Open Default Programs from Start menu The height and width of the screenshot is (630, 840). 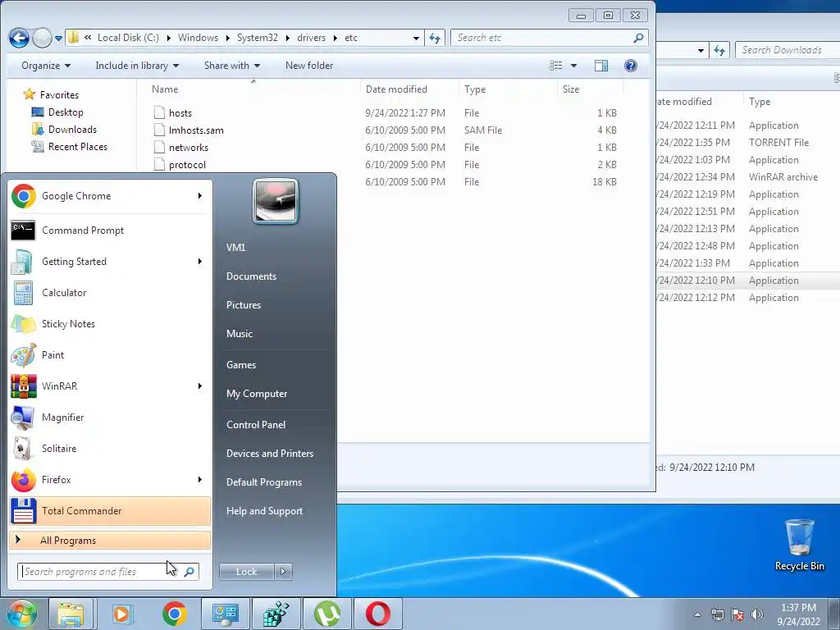[264, 482]
